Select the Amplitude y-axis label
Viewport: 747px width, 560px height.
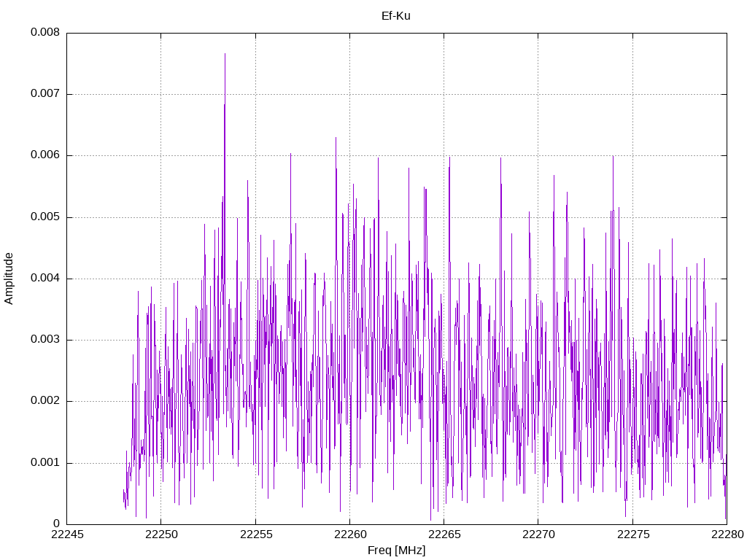tap(9, 279)
